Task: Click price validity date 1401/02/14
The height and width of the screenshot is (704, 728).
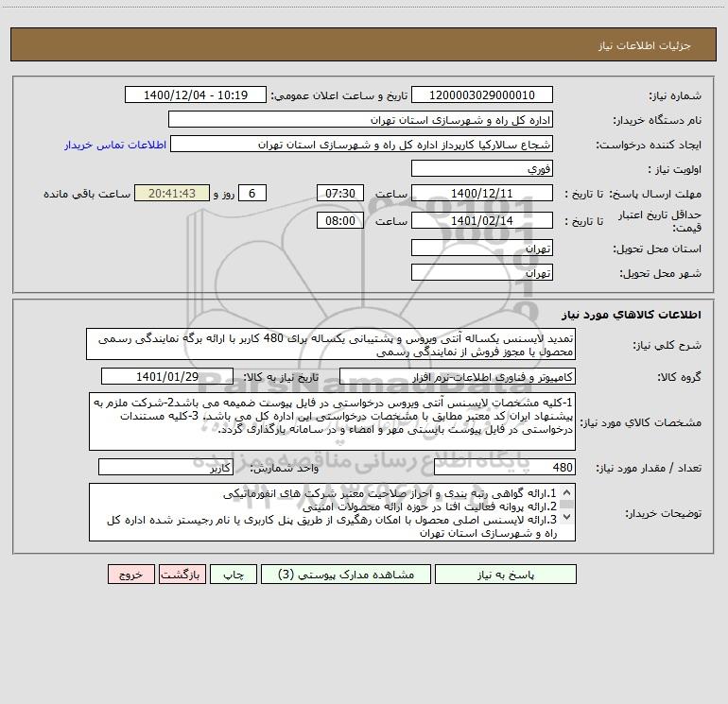Action: 482,221
